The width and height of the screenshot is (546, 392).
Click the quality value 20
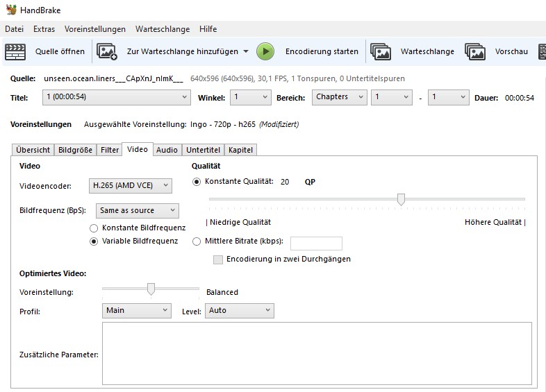coord(285,182)
